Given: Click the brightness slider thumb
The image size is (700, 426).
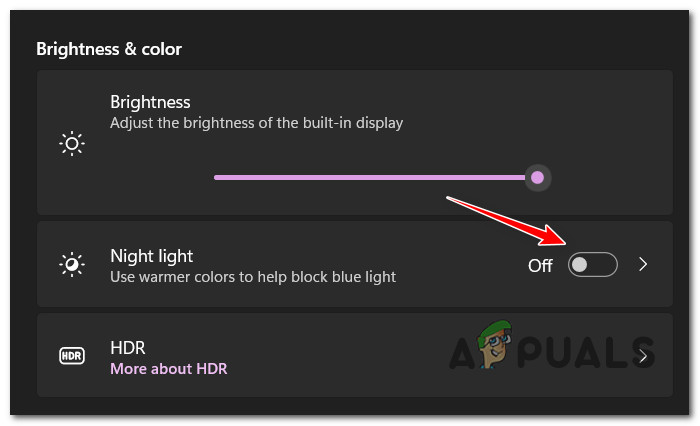Looking at the screenshot, I should (538, 177).
